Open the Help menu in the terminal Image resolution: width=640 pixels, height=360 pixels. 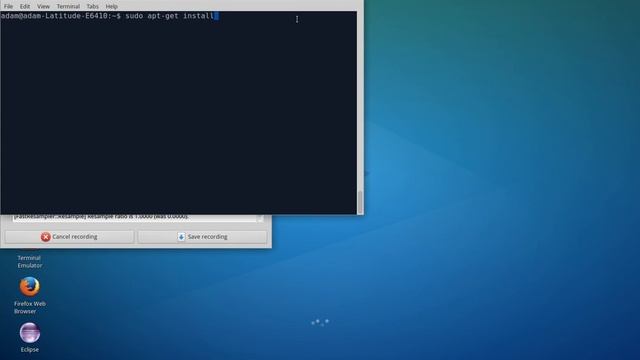[x=111, y=7]
